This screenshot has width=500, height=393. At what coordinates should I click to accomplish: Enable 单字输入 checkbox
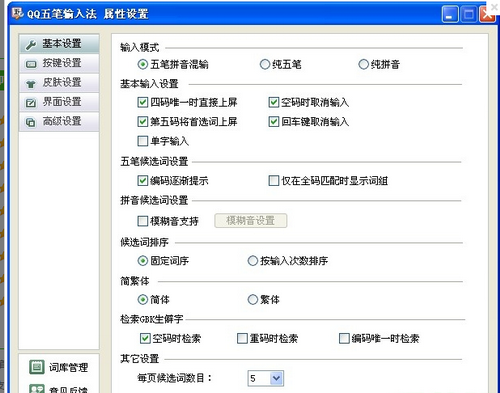pos(143,141)
